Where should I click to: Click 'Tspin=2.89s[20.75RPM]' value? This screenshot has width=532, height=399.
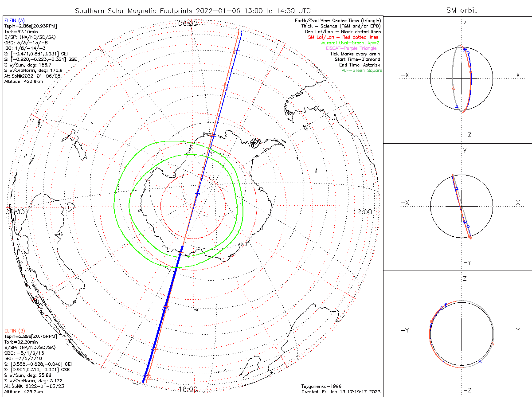pyautogui.click(x=30, y=336)
